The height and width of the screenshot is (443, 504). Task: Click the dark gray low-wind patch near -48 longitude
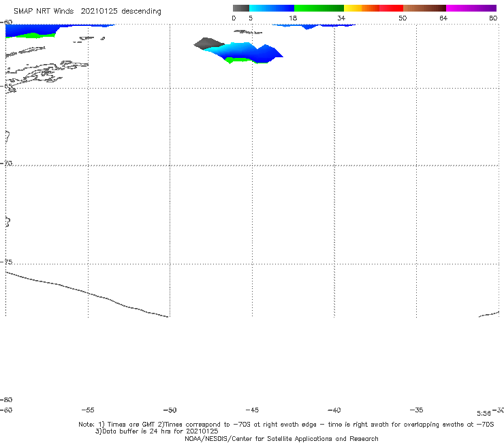click(x=208, y=44)
